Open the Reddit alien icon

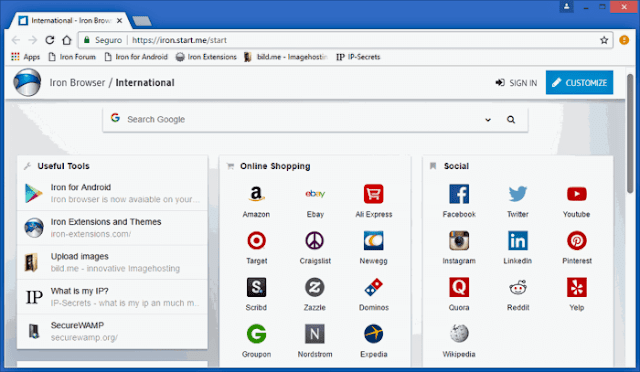(518, 287)
